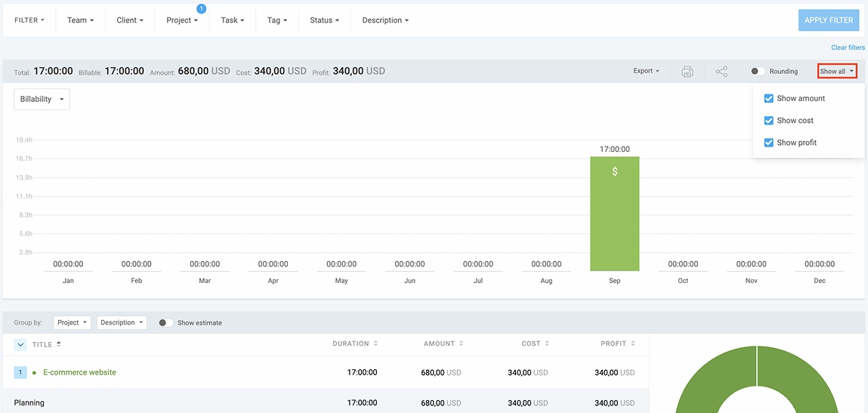
Task: Enable the Show estimate toggle
Action: coord(165,323)
